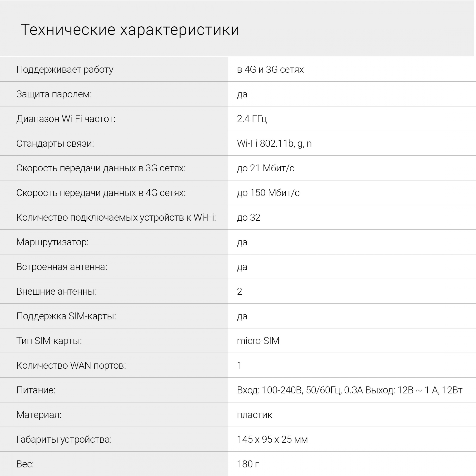
Task: Select the "в 4G и 3G сетях" value
Action: point(270,69)
